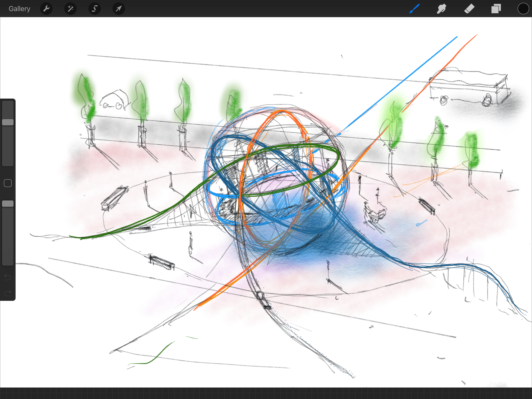
Task: Return to the Gallery
Action: 19,9
